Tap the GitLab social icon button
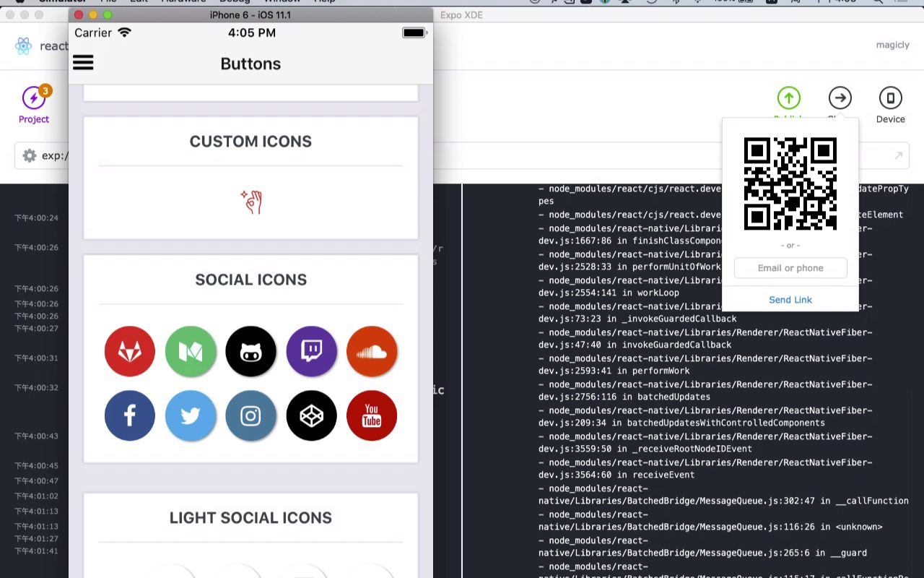This screenshot has width=924, height=578. [130, 352]
